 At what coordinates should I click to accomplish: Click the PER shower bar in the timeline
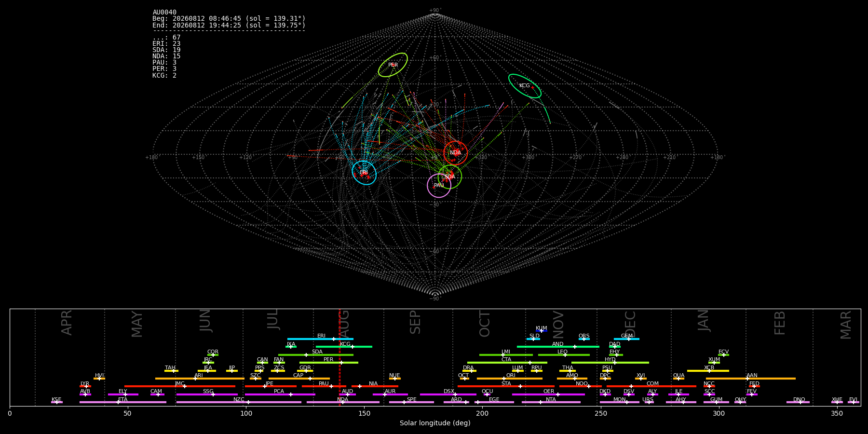pos(329,363)
